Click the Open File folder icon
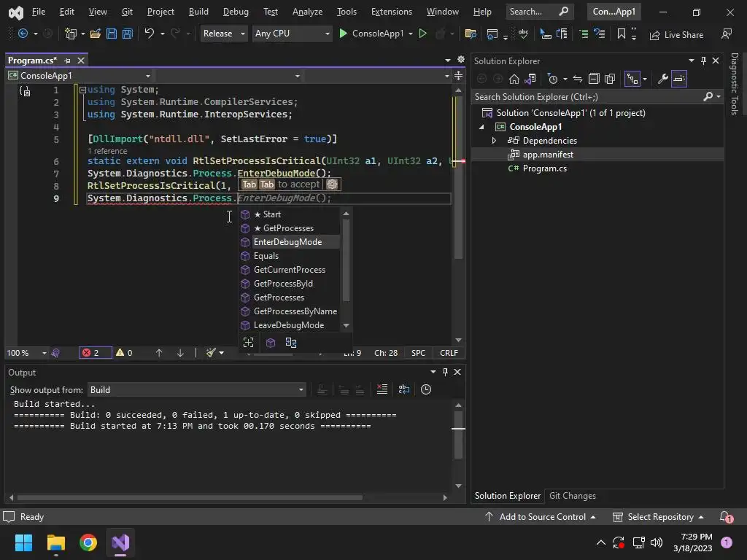Viewport: 747px width, 560px height. (x=96, y=34)
